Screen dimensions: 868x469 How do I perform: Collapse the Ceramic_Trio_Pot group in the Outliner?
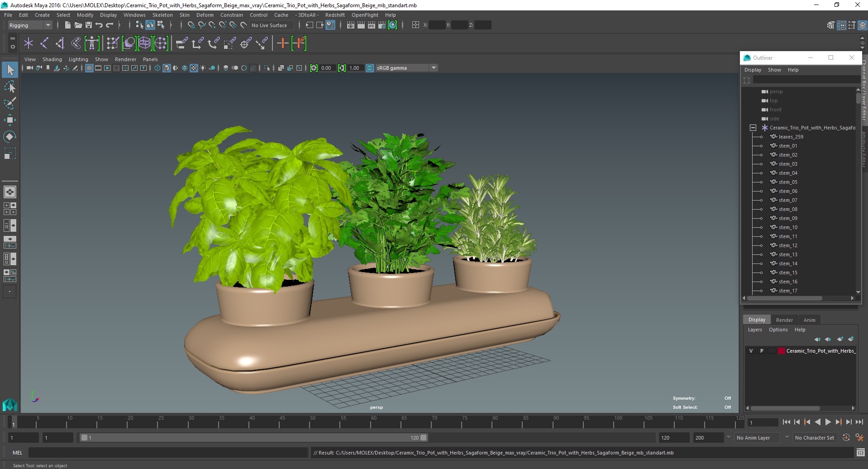(753, 128)
